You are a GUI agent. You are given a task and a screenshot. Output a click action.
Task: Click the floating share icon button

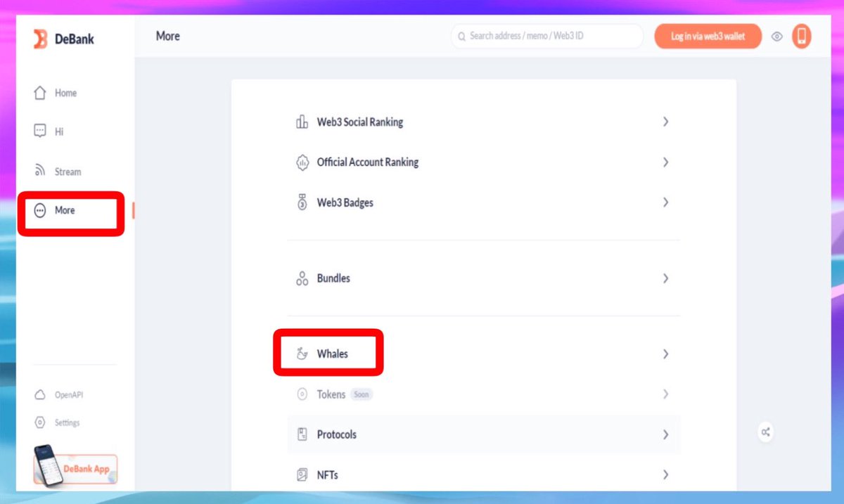[766, 432]
